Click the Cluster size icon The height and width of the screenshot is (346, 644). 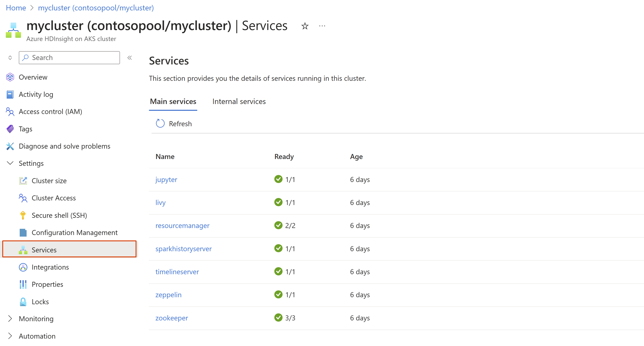(23, 180)
